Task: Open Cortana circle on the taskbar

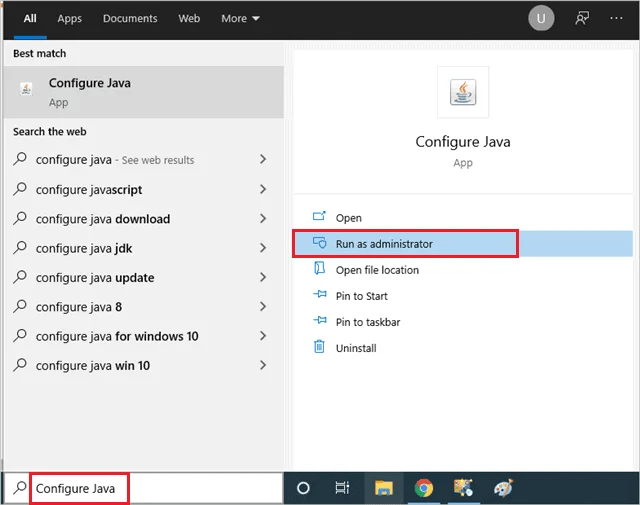Action: coord(303,488)
